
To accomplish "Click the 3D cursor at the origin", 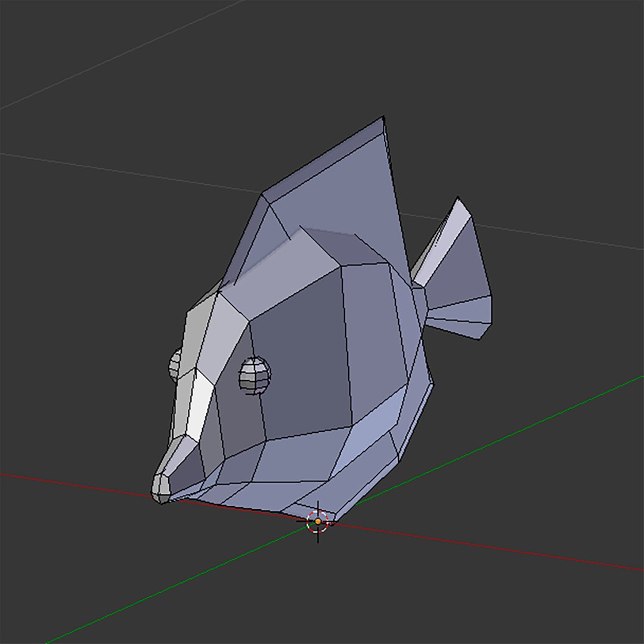I will pyautogui.click(x=318, y=522).
